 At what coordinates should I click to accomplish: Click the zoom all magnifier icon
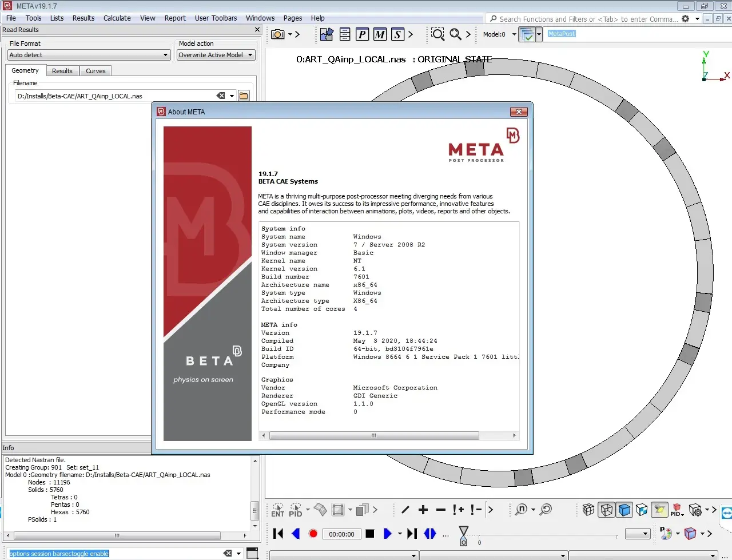click(x=455, y=34)
